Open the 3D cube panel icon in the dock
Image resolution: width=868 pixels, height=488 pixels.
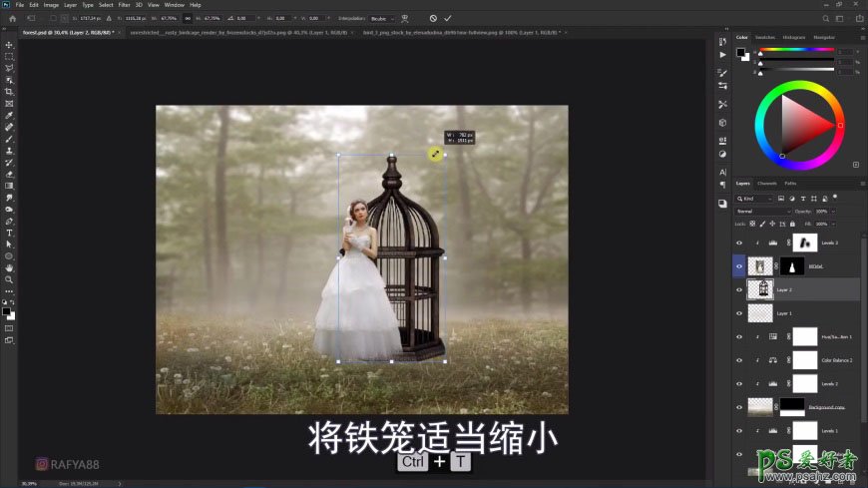[722, 123]
